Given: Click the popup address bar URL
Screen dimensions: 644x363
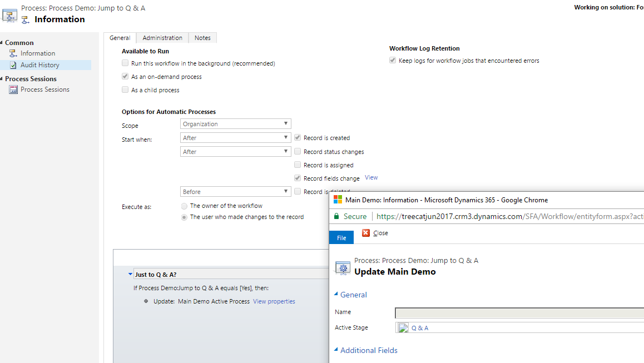Looking at the screenshot, I should pyautogui.click(x=510, y=216).
